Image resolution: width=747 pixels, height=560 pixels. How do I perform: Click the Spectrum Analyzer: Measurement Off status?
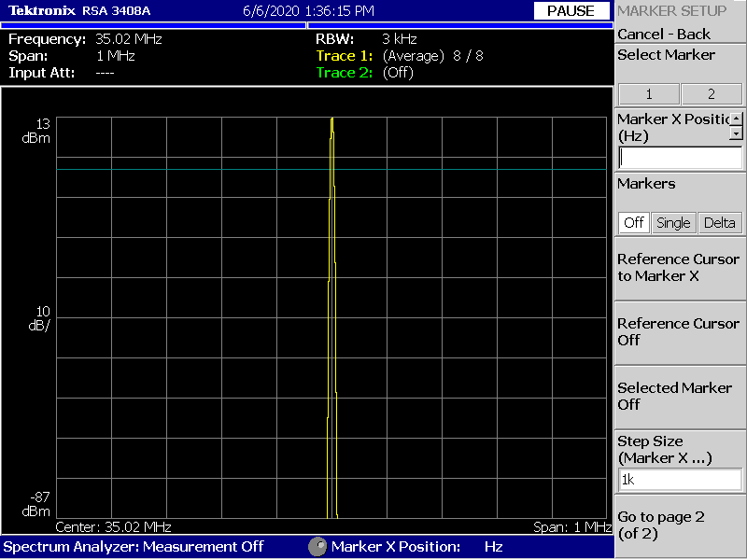click(134, 547)
